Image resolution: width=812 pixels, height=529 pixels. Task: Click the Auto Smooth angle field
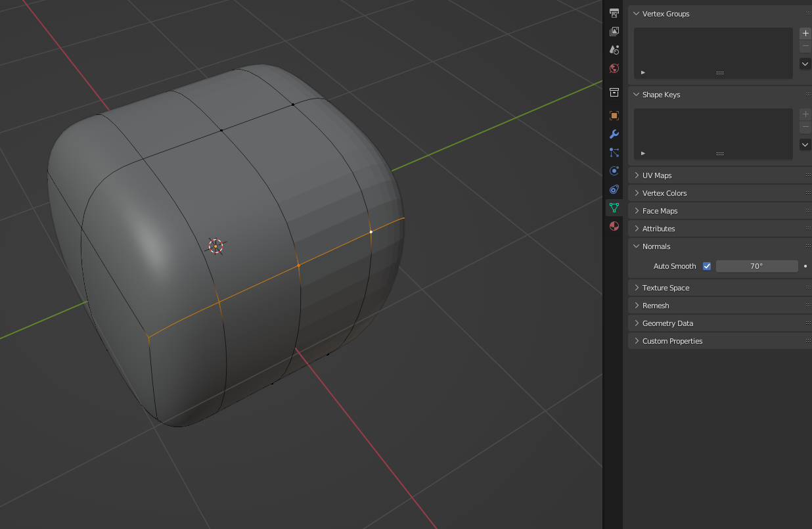(756, 266)
